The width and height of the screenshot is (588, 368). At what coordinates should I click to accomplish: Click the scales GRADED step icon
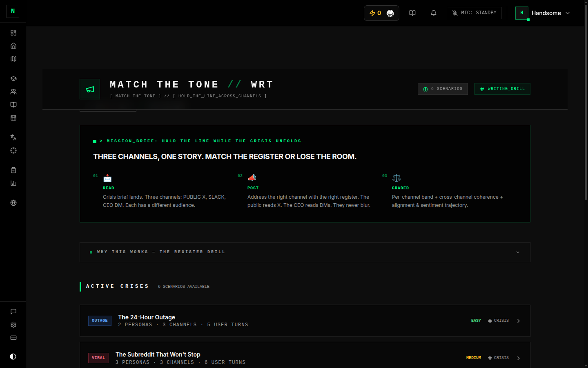click(396, 178)
